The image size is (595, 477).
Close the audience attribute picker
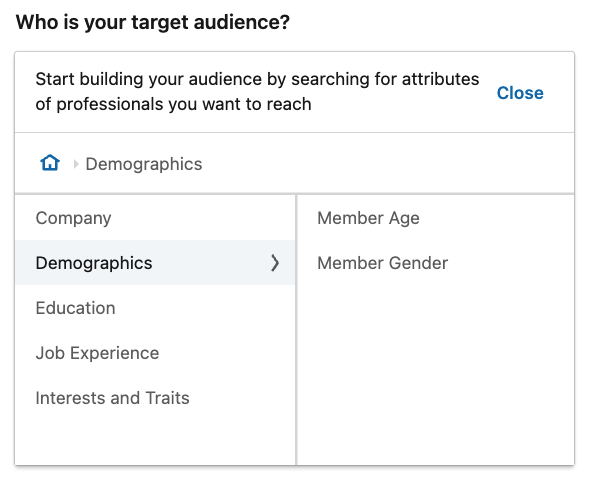[x=520, y=93]
